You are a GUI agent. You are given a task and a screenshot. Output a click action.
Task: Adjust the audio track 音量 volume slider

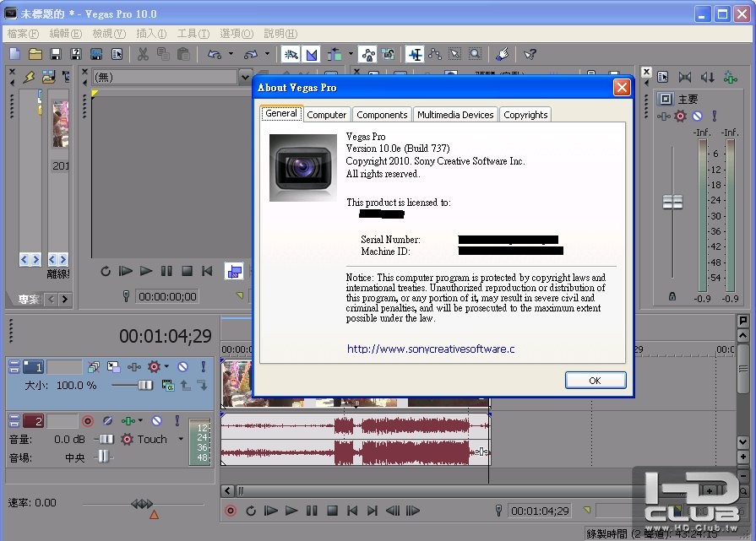106,439
